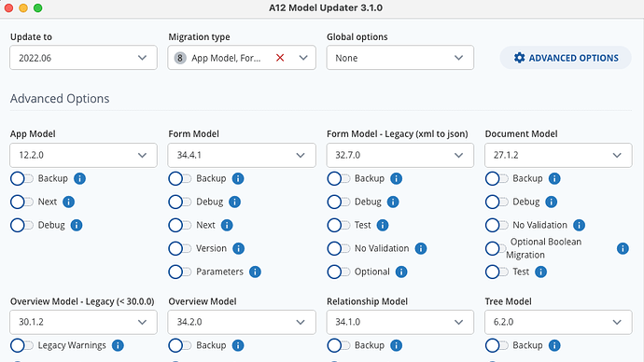This screenshot has height=362, width=644.
Task: Toggle Test under Document Model
Action: click(x=497, y=271)
